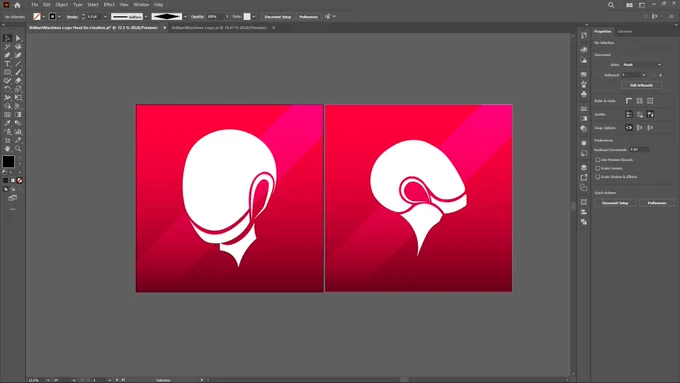
Task: Enable Scale Corners checkbox
Action: tap(598, 168)
